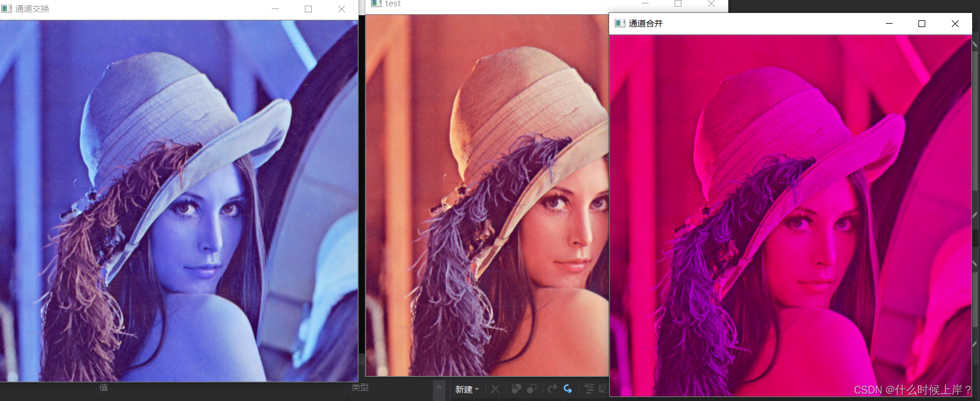Click the toggle breakpoints circles icon
Screen dimensions: 980x401
(x=532, y=389)
